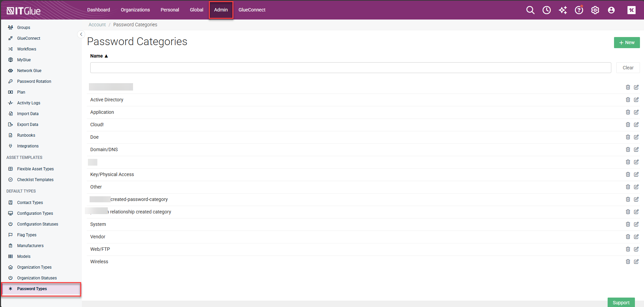The width and height of the screenshot is (644, 307).
Task: Click trash icon for Vendor category
Action: pyautogui.click(x=628, y=237)
